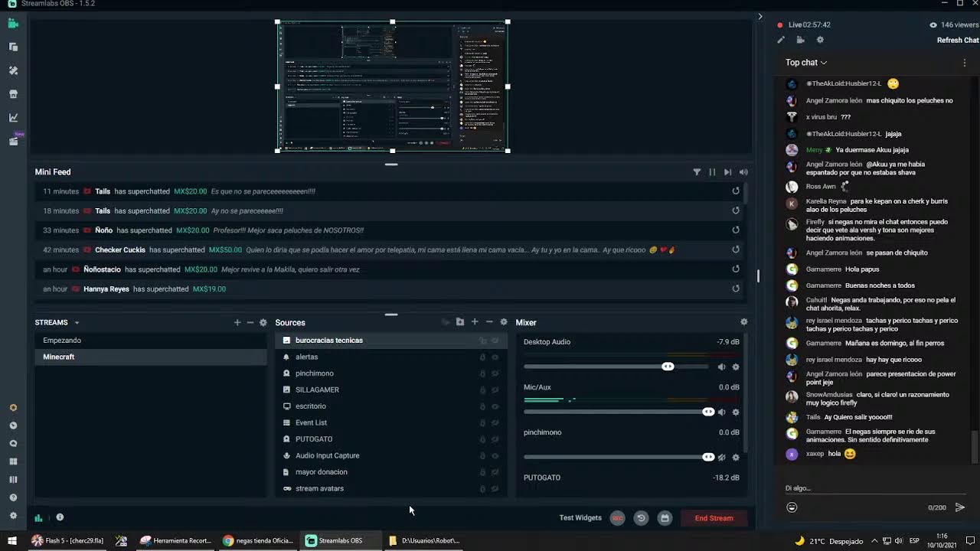
Task: Mute Mini Feed alerts speaker icon
Action: coord(743,172)
